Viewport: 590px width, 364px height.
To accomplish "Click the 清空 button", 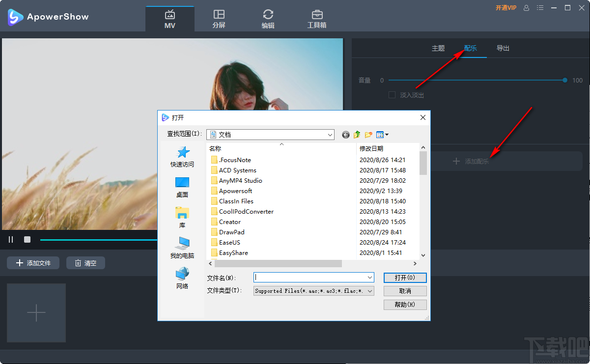I will click(x=85, y=263).
